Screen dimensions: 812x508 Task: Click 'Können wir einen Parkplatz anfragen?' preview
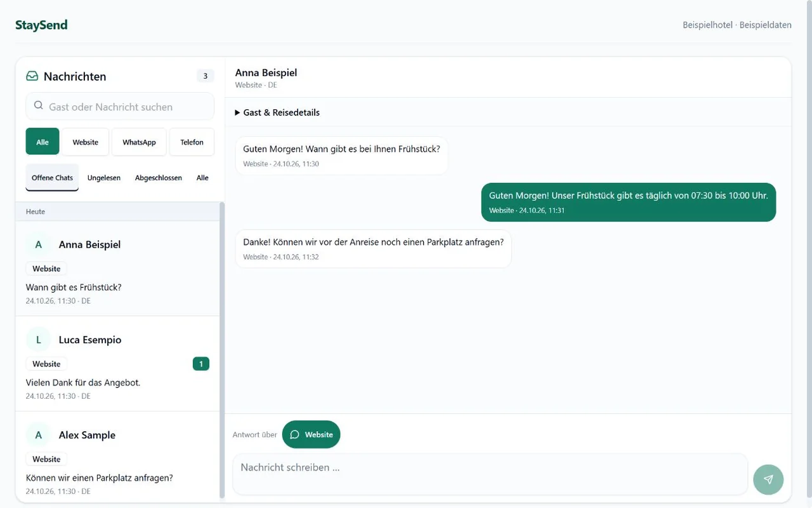100,478
